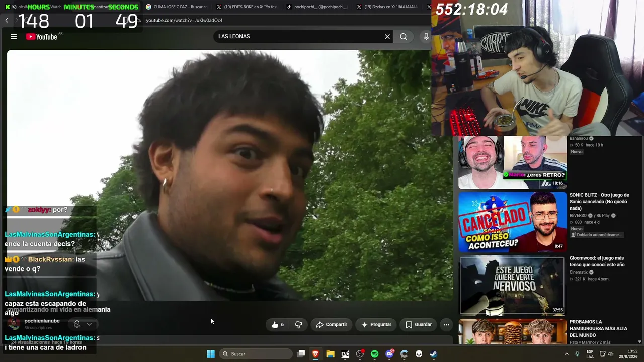This screenshot has width=644, height=362.
Task: Like the video with thumbs up
Action: pyautogui.click(x=278, y=325)
